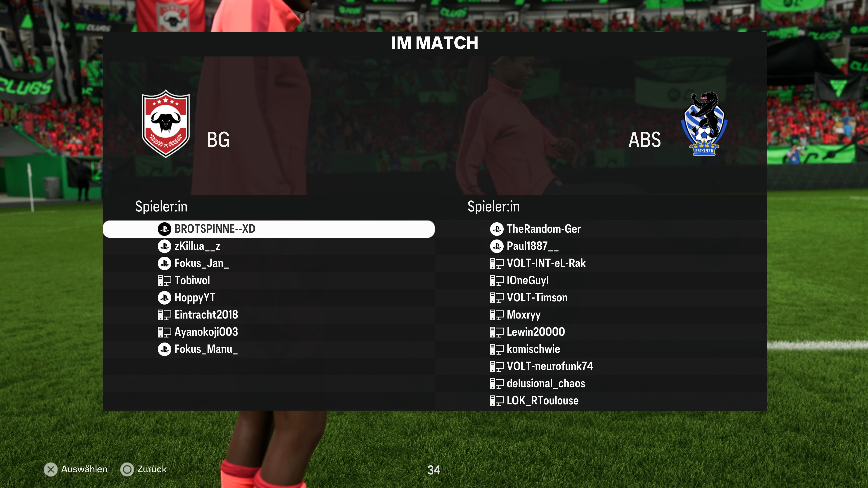Select delusional_chaos player entry
This screenshot has width=868, height=488.
(601, 384)
